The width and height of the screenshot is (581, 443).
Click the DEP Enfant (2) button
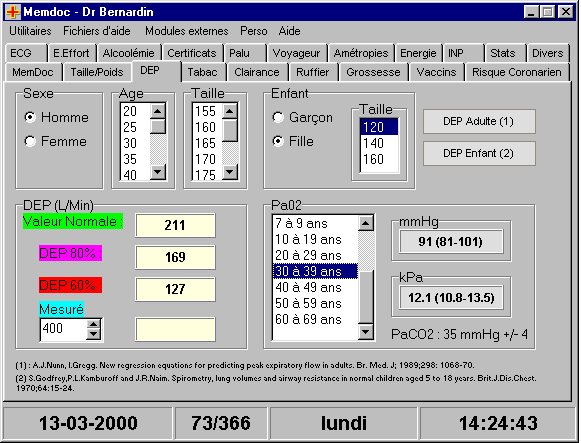[x=479, y=153]
